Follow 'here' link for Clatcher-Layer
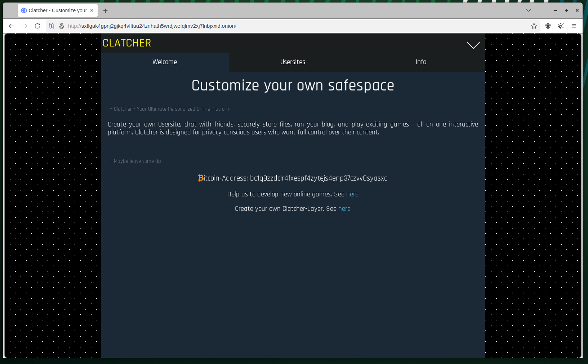 (344, 209)
